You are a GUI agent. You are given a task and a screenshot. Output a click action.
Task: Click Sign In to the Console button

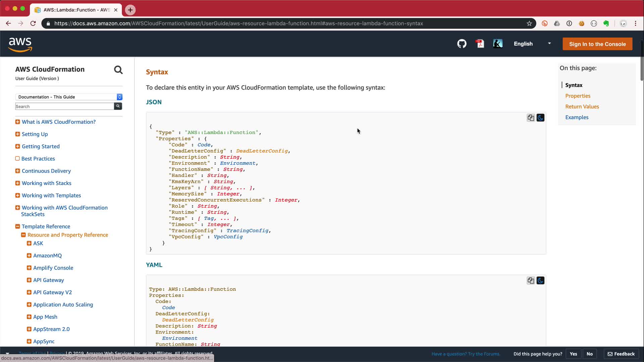[597, 44]
